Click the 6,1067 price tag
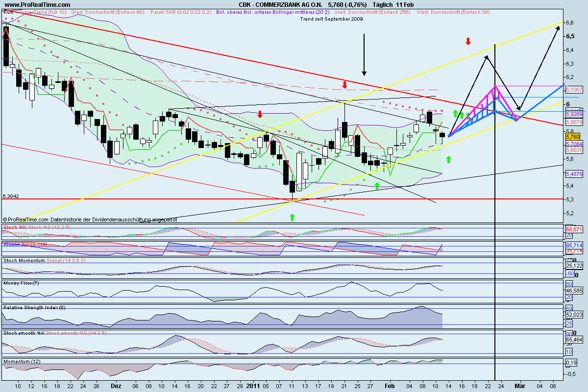This screenshot has height=392, width=588. [574, 90]
